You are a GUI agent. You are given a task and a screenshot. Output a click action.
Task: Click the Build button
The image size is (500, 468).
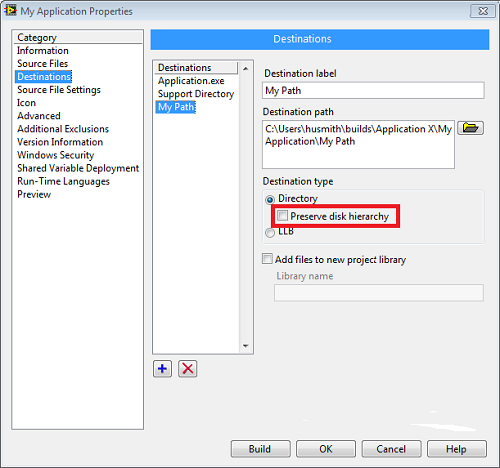[260, 449]
